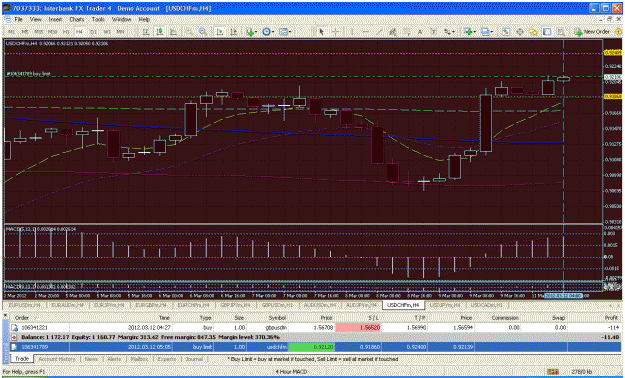The height and width of the screenshot is (378, 625).
Task: Click the Balance summary row
Action: (316, 337)
